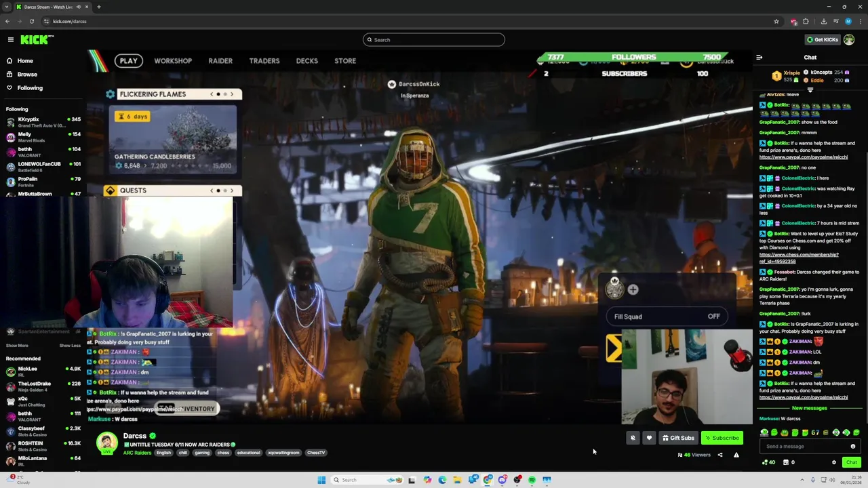The width and height of the screenshot is (868, 488).
Task: Open chat settings gear icon
Action: [x=834, y=462]
